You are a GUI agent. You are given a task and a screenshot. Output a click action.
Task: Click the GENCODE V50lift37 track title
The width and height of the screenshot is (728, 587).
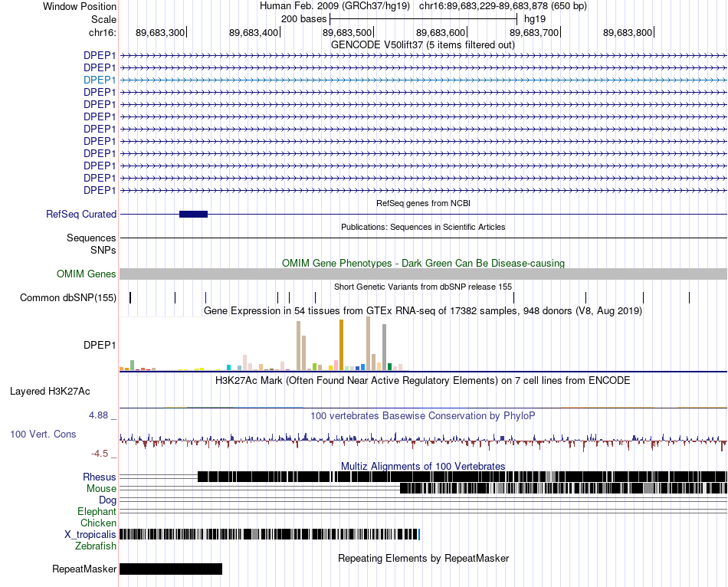422,45
